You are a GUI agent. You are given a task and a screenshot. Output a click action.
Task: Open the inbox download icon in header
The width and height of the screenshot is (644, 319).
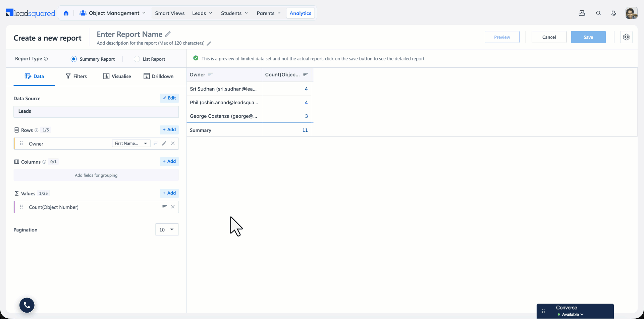click(582, 13)
